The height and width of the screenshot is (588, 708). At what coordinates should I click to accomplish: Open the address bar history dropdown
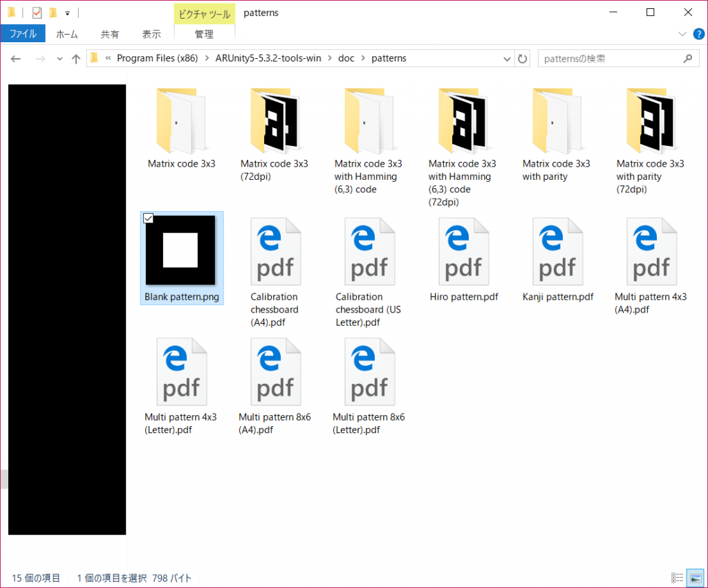pyautogui.click(x=507, y=58)
